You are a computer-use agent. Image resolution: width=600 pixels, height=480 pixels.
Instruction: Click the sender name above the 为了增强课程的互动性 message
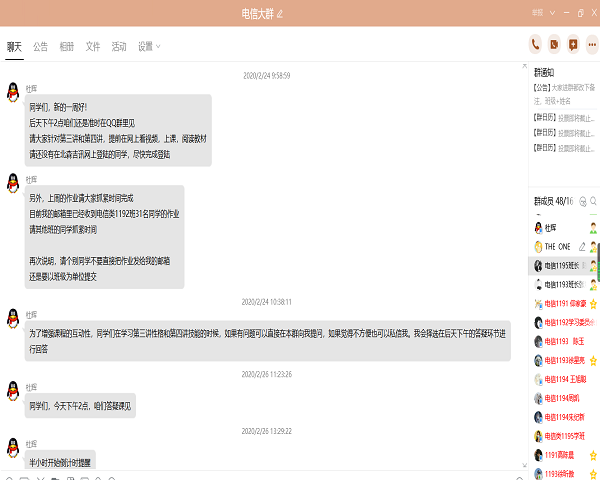tap(31, 315)
